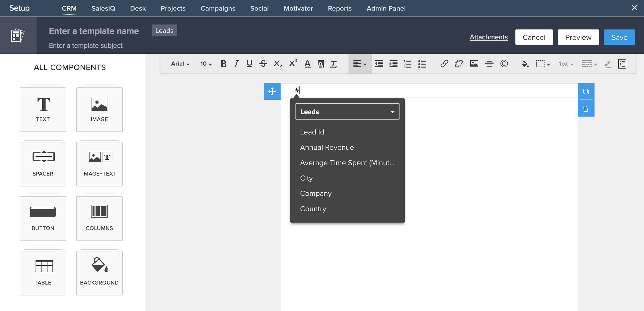
Task: Apply strikethrough formatting
Action: click(x=263, y=64)
